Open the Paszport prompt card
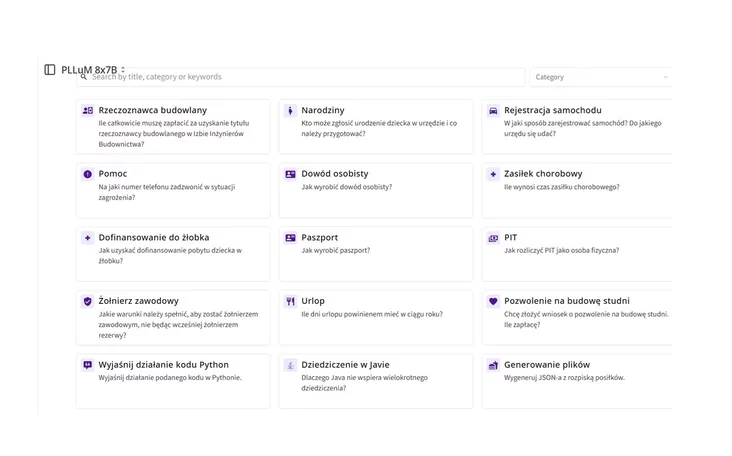732x456 pixels. 375,253
